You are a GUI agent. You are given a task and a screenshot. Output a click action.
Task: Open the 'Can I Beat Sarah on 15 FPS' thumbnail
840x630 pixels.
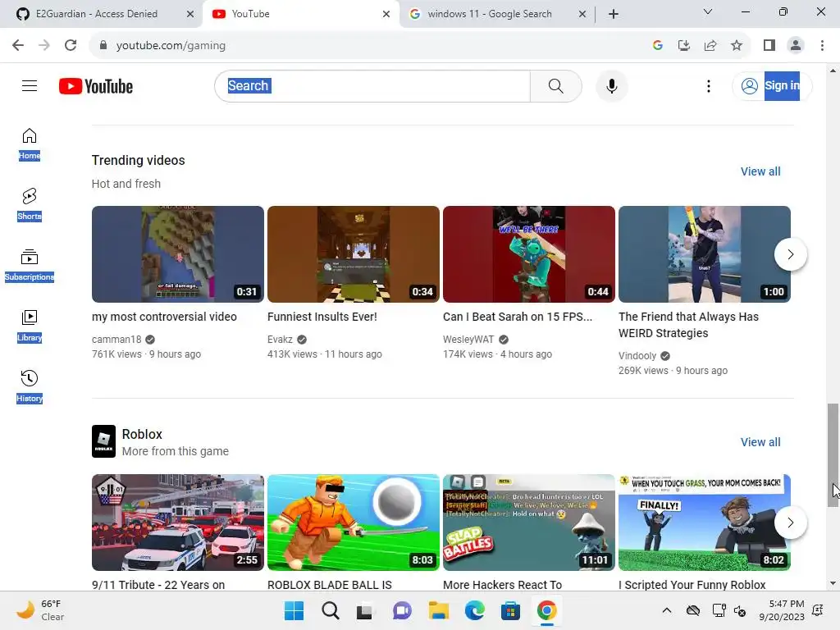[529, 254]
